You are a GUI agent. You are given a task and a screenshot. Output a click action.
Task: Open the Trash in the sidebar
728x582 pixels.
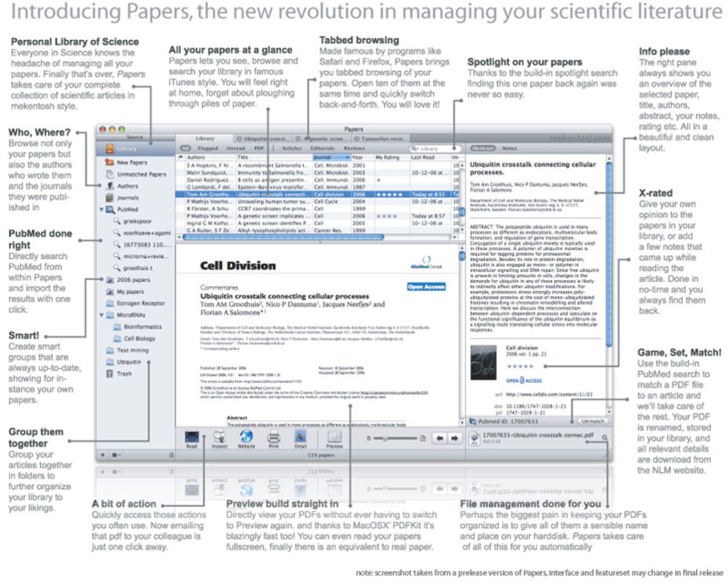pyautogui.click(x=125, y=373)
